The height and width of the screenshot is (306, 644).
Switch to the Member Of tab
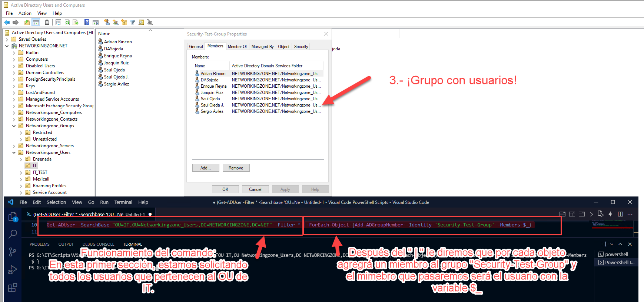(x=237, y=47)
